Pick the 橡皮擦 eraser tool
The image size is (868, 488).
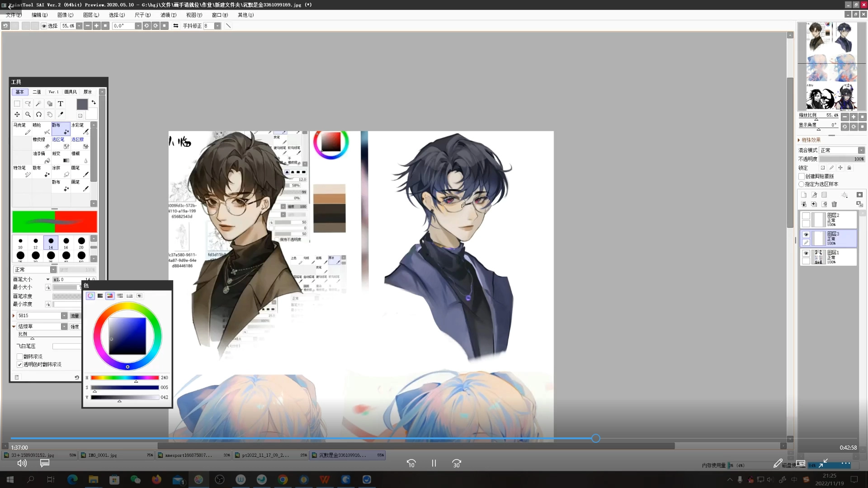pos(41,143)
